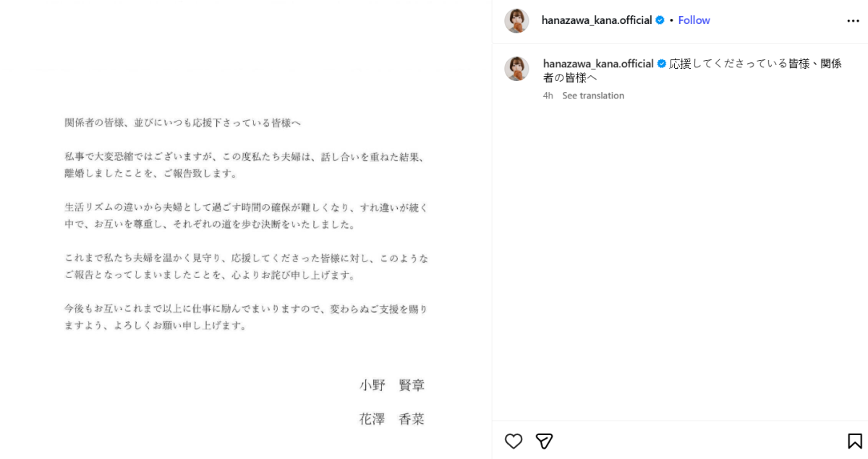Click the closing paragraph starting with 今後もお互い
Viewport: 868px width, 459px height.
pyautogui.click(x=246, y=317)
